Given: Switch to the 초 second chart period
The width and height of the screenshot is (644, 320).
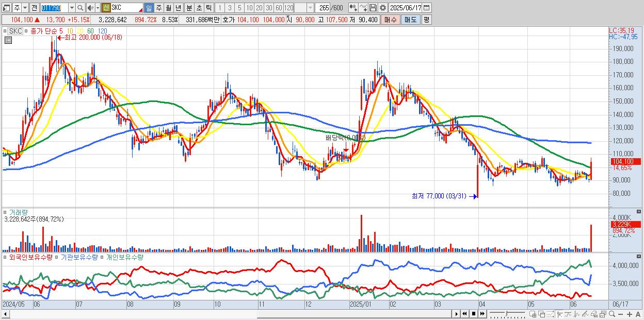Looking at the screenshot, I should [199, 8].
